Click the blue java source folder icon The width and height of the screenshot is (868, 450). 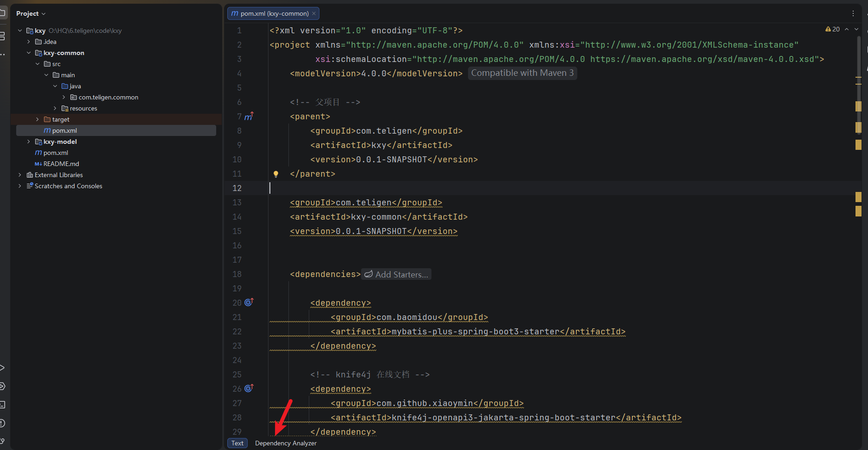(65, 86)
